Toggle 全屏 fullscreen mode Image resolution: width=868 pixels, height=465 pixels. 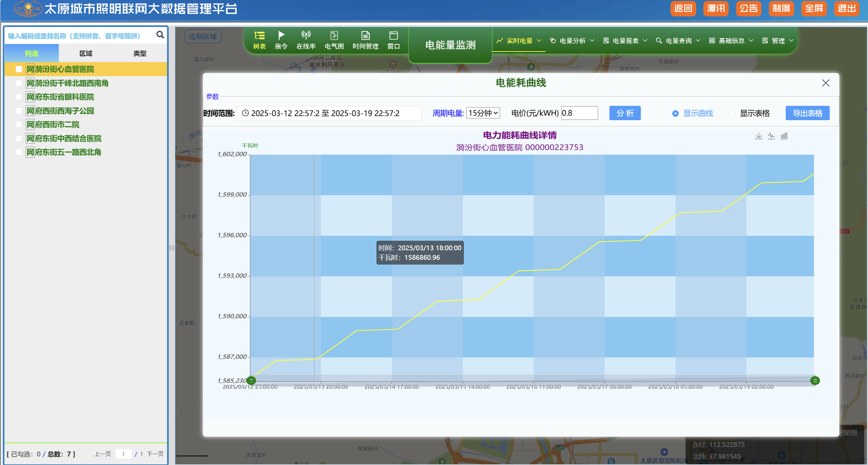pyautogui.click(x=814, y=9)
